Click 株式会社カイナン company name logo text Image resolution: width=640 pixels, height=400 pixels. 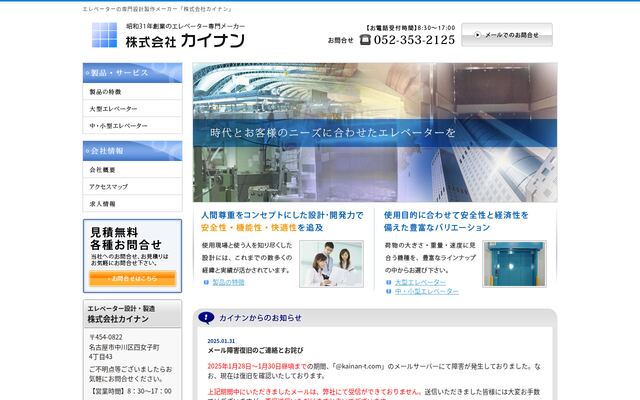[x=185, y=41]
